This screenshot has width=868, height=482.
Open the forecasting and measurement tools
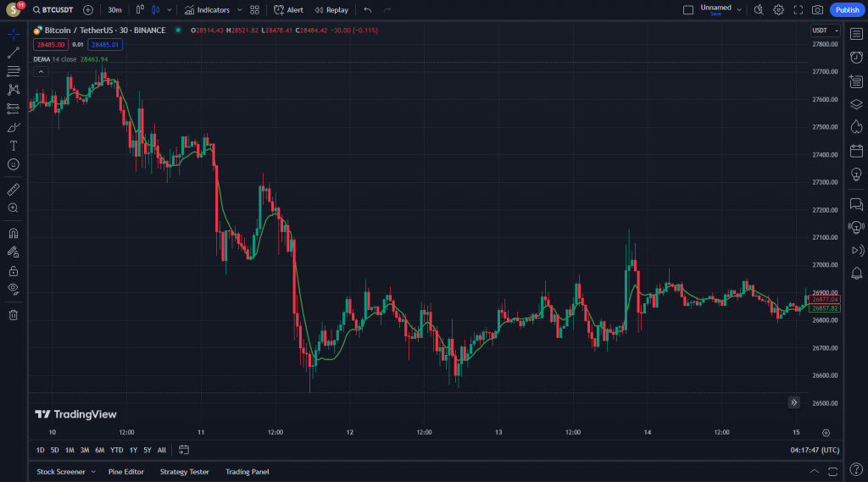tap(14, 108)
